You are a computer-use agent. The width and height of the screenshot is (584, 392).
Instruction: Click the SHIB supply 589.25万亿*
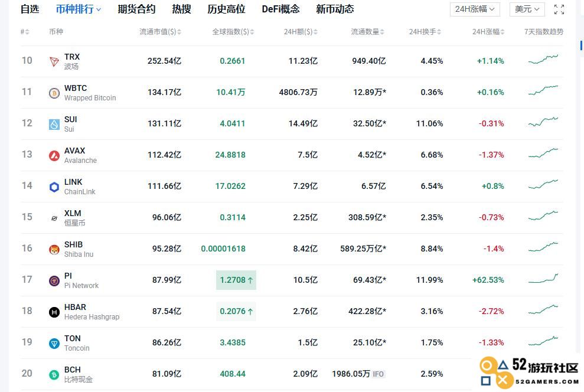[363, 249]
